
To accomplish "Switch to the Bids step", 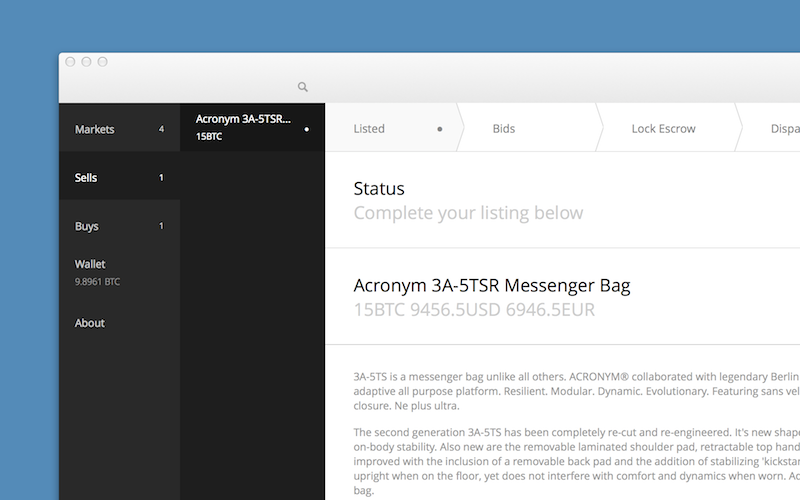I will [528, 129].
